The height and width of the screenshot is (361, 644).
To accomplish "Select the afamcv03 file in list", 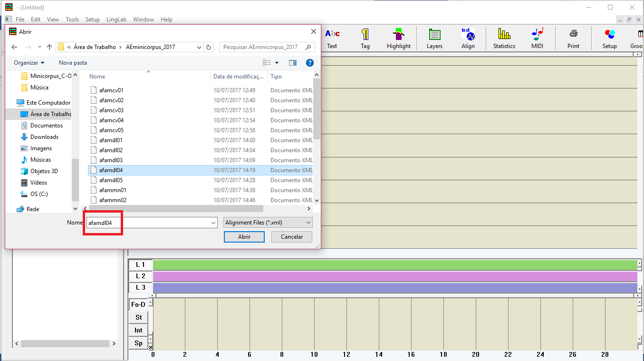I will [111, 110].
